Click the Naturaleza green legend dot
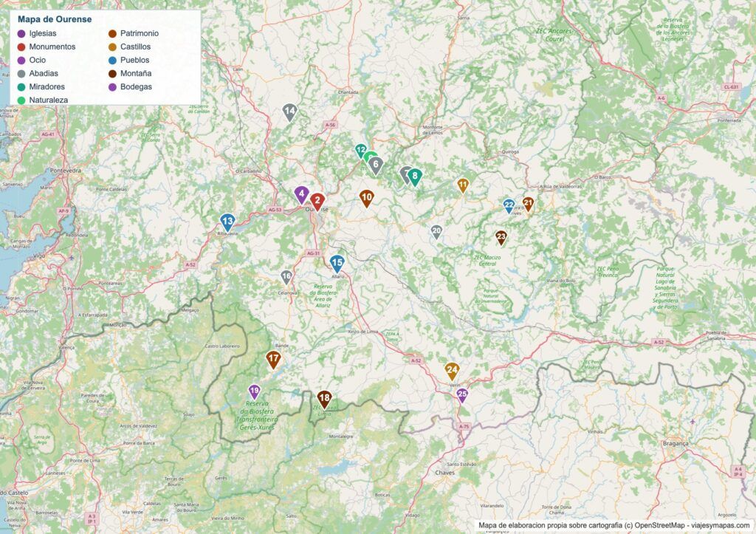This screenshot has height=534, width=756. [x=21, y=100]
